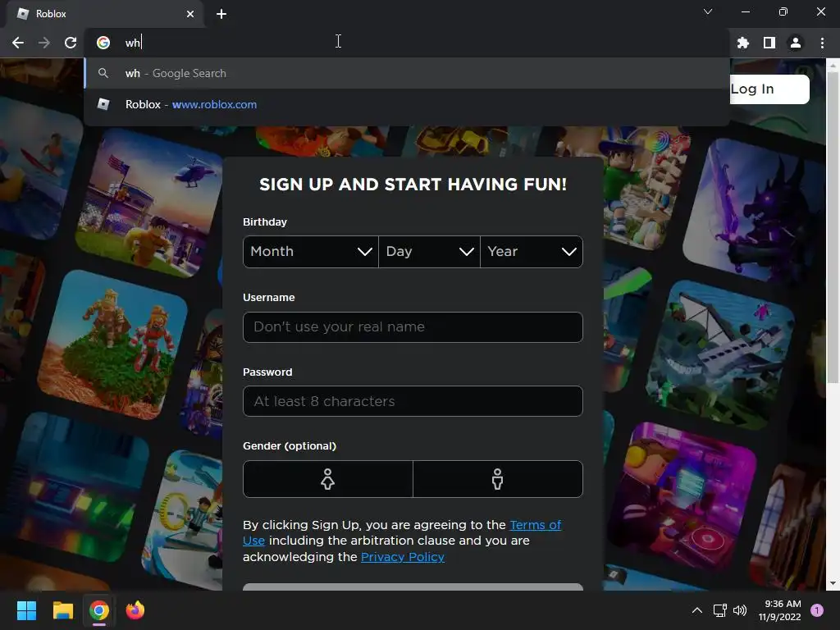Open the Year dropdown
Screen dimensions: 840x630
532,252
